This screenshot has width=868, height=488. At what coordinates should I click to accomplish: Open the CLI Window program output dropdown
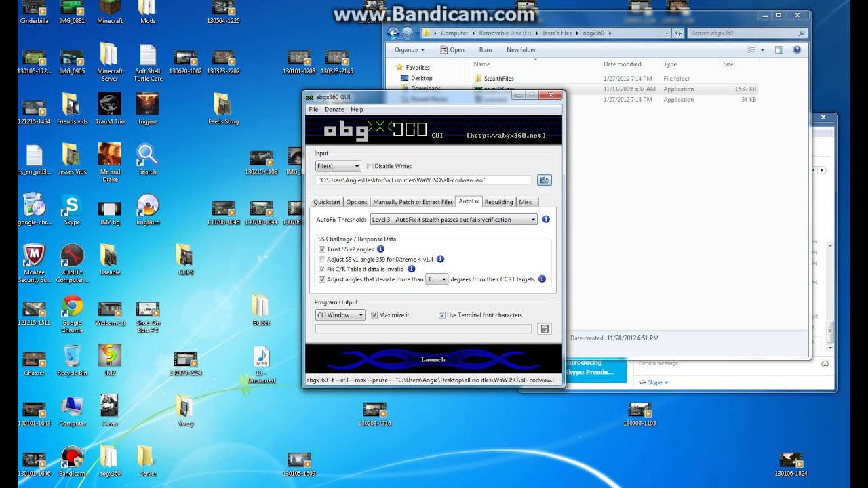click(x=340, y=315)
